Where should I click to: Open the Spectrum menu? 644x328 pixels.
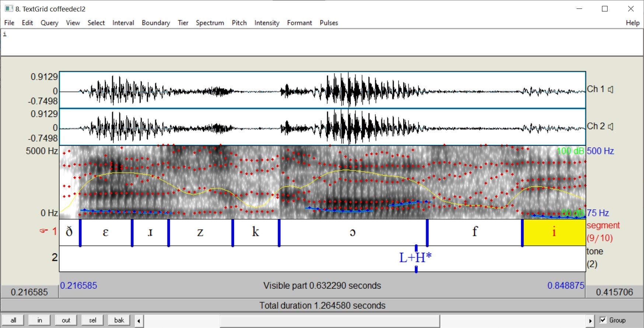(x=210, y=23)
